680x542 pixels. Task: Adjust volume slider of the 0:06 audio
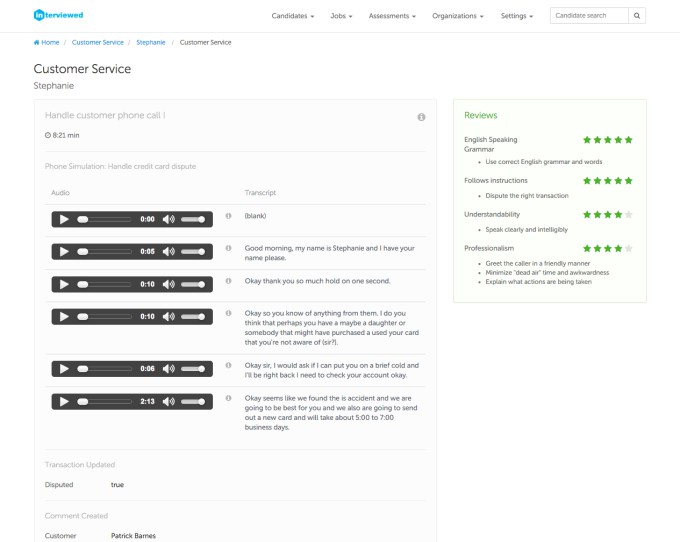click(x=193, y=369)
